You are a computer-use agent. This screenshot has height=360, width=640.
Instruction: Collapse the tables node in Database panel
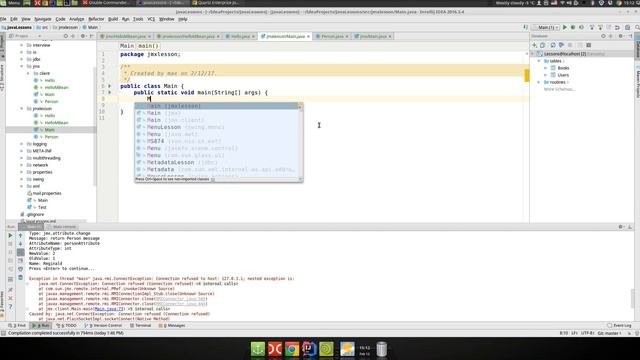coord(539,61)
